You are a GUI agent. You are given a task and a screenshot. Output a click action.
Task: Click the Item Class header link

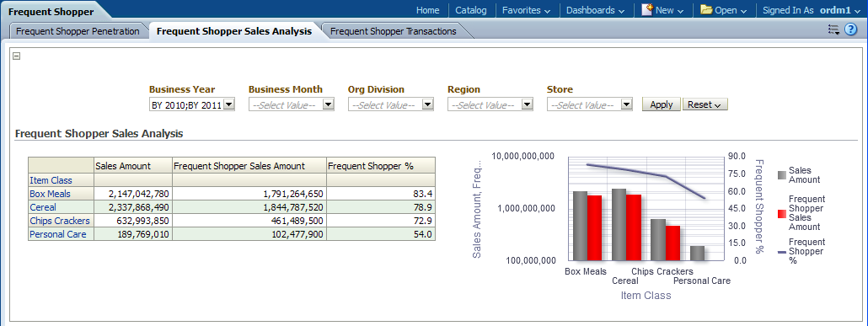point(51,180)
